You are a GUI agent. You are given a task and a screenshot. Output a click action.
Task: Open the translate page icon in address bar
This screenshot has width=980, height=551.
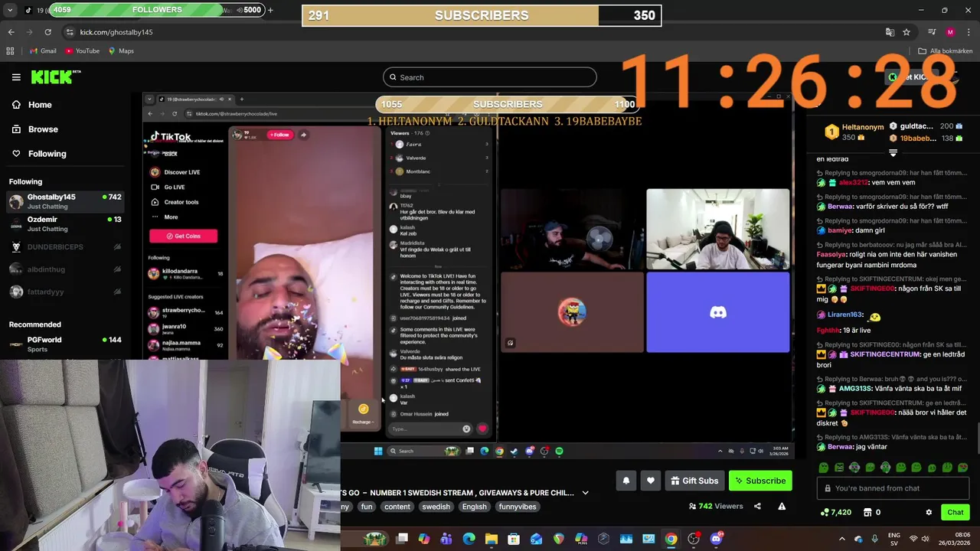click(890, 32)
